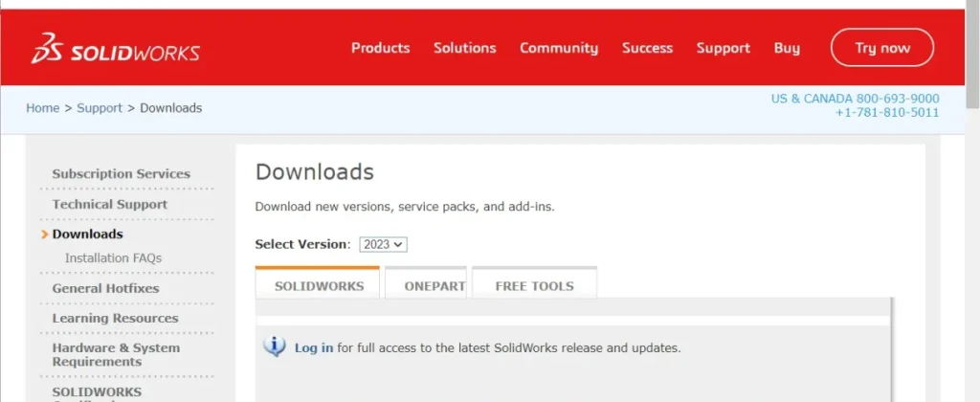This screenshot has height=402, width=980.
Task: Open the Buy menu
Action: (787, 48)
